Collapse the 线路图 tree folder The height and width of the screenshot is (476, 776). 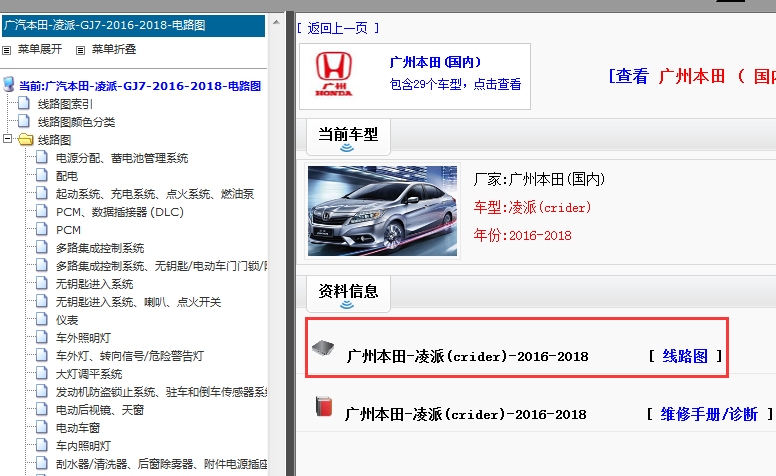point(7,139)
